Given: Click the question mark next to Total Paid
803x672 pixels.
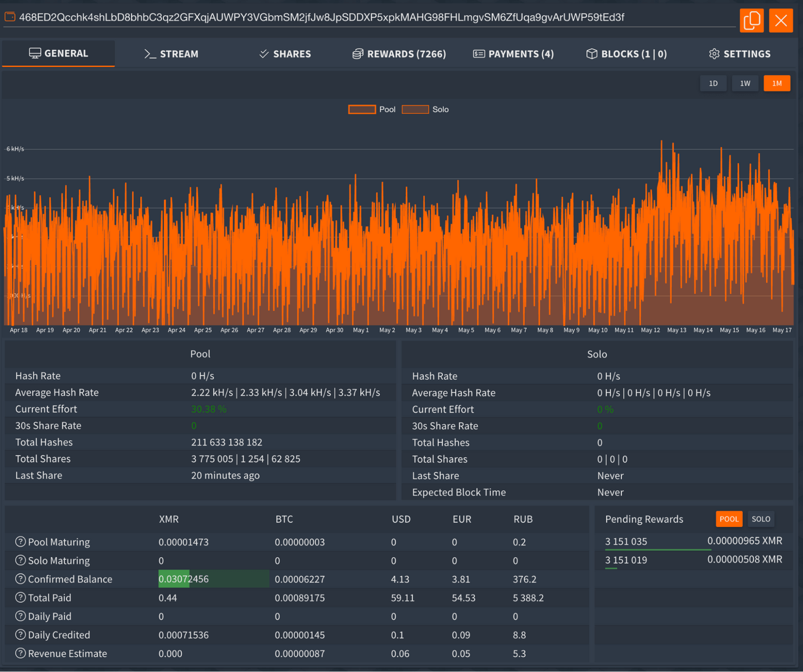Looking at the screenshot, I should [x=21, y=597].
